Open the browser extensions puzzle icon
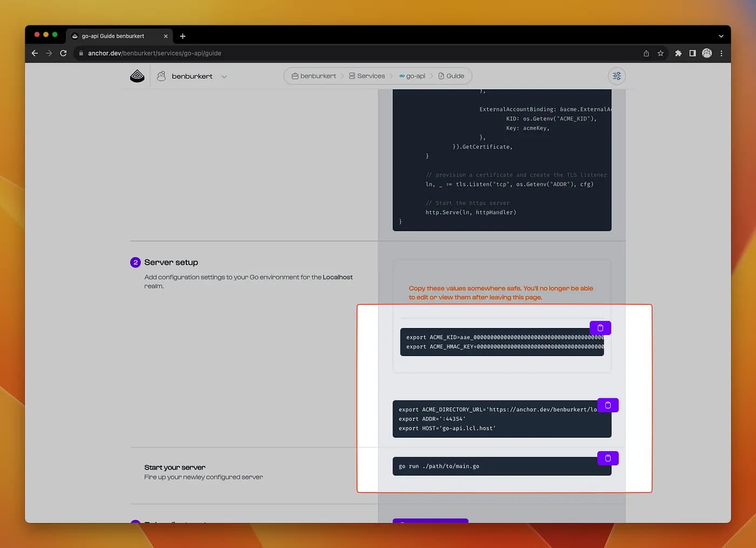 point(678,53)
